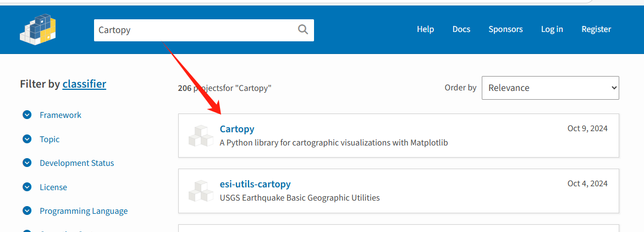The image size is (644, 232).
Task: Open the esi-utils-cartopy project link
Action: point(255,184)
